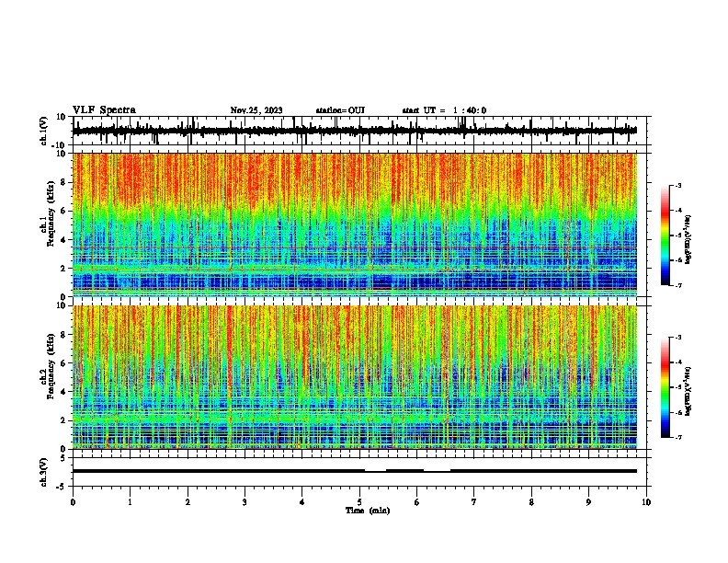Click the '0' tick on time axis
This screenshot has width=728, height=563.
pyautogui.click(x=73, y=502)
